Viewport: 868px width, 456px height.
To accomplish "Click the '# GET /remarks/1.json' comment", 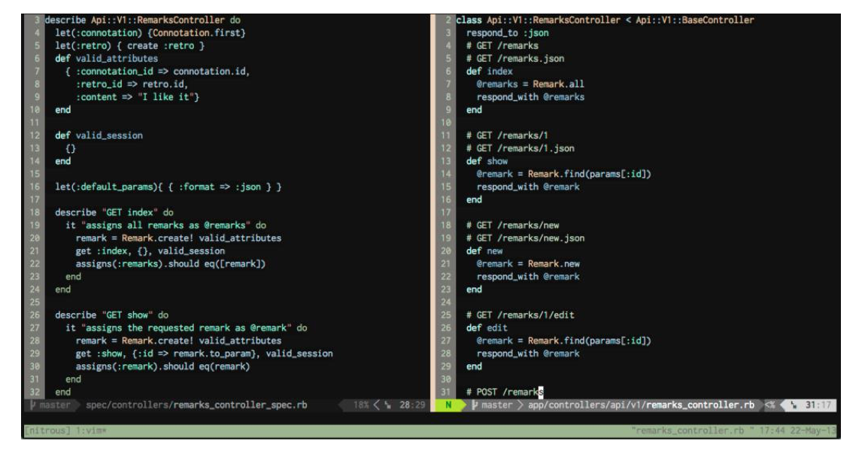I will coord(520,148).
